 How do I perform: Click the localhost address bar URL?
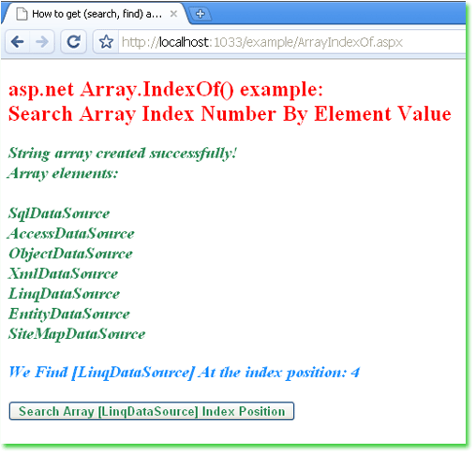tap(262, 42)
